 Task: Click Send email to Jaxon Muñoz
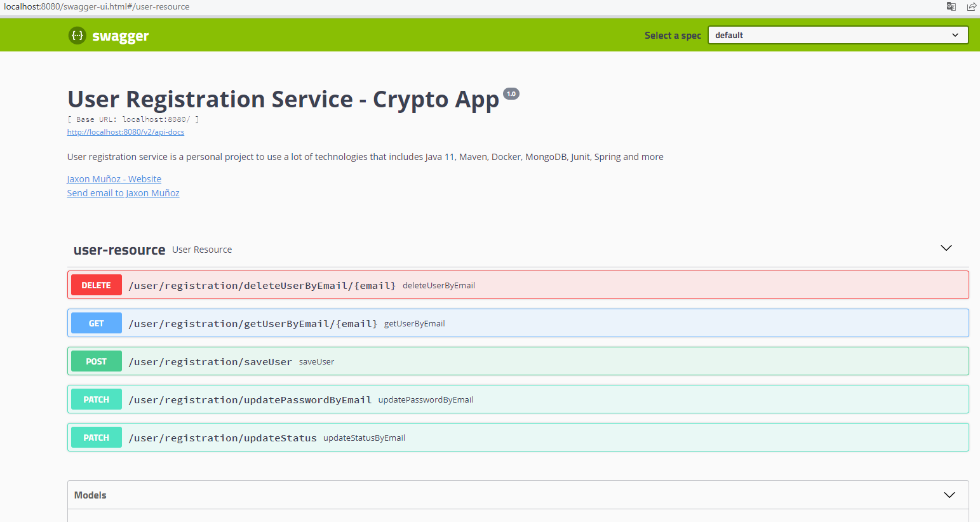click(x=123, y=193)
